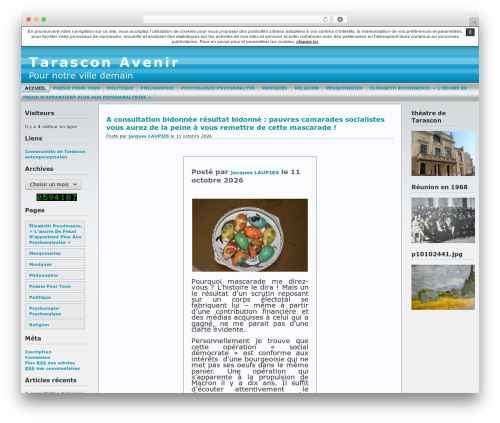This screenshot has width=500, height=423.
Task: Follow the 'cliquez ici' cookie link
Action: [x=307, y=42]
